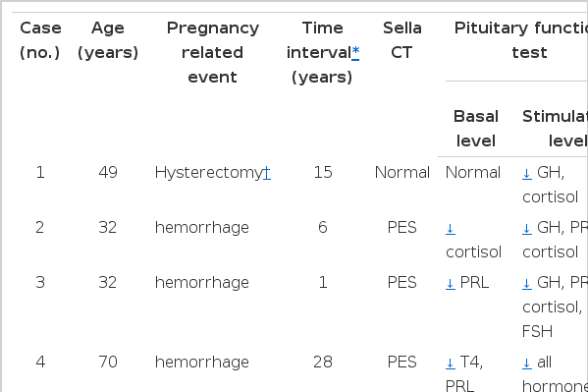Select the Case (no.) column header
This screenshot has width=588, height=392.
point(40,40)
